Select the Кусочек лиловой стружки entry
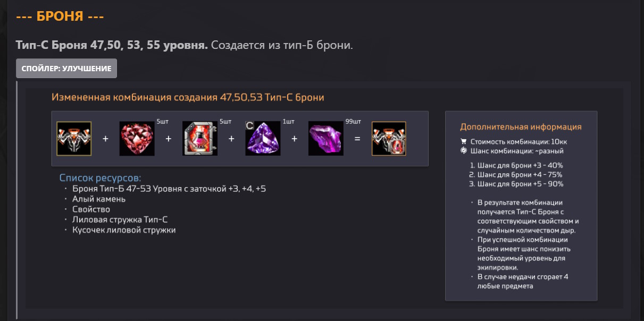The height and width of the screenshot is (321, 644). pyautogui.click(x=124, y=230)
